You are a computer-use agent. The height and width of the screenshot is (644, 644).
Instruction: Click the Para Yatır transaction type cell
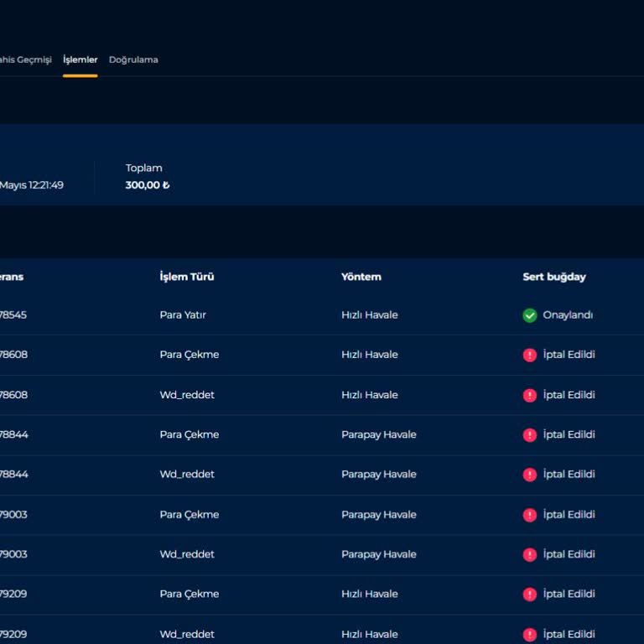click(183, 315)
